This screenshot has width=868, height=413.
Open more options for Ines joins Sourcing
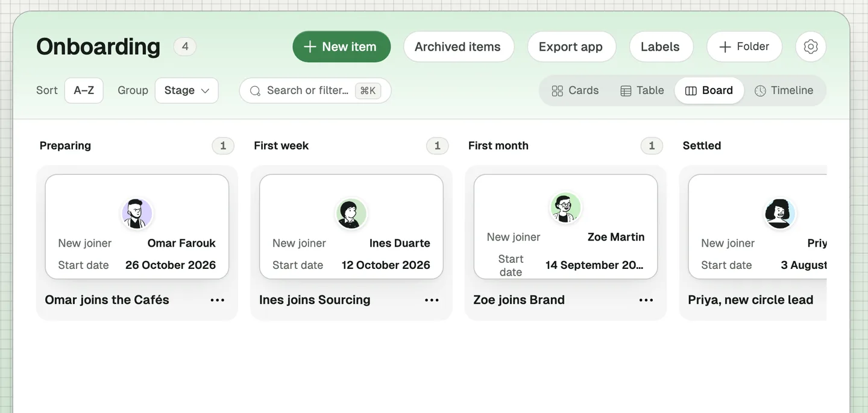(432, 300)
